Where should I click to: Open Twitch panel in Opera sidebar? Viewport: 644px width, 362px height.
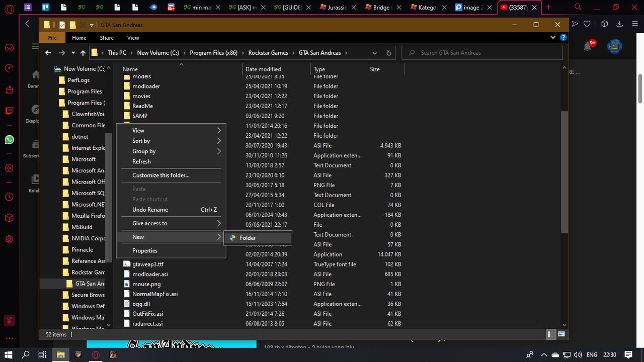tap(9, 111)
